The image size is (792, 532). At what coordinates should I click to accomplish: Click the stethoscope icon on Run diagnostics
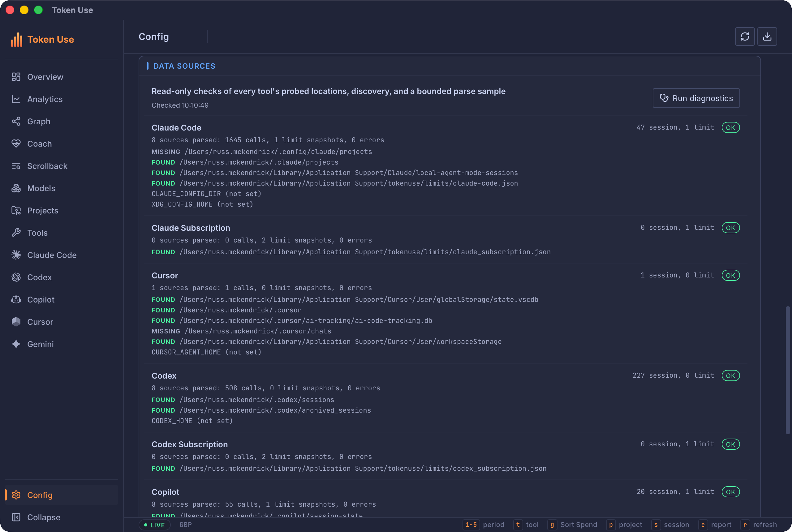pyautogui.click(x=664, y=98)
